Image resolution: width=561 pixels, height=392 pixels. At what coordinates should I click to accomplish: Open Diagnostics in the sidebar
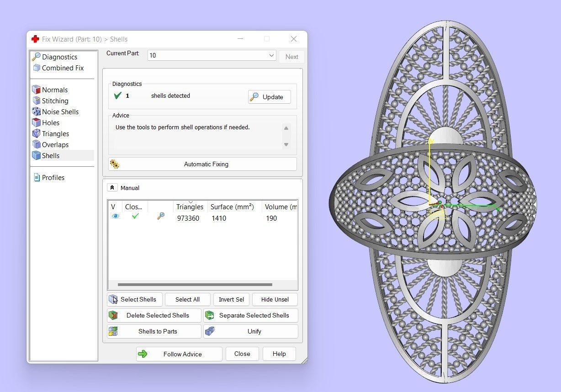coord(59,57)
